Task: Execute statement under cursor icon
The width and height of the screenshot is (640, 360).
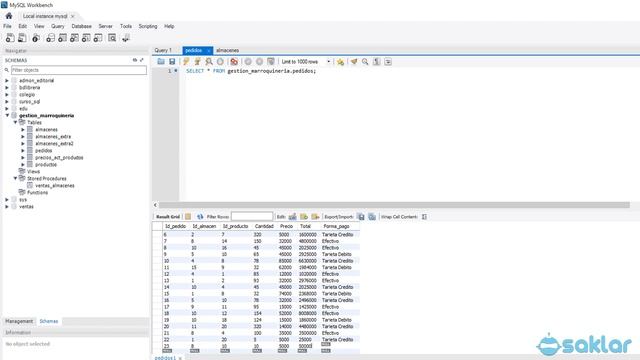Action: pyautogui.click(x=198, y=62)
